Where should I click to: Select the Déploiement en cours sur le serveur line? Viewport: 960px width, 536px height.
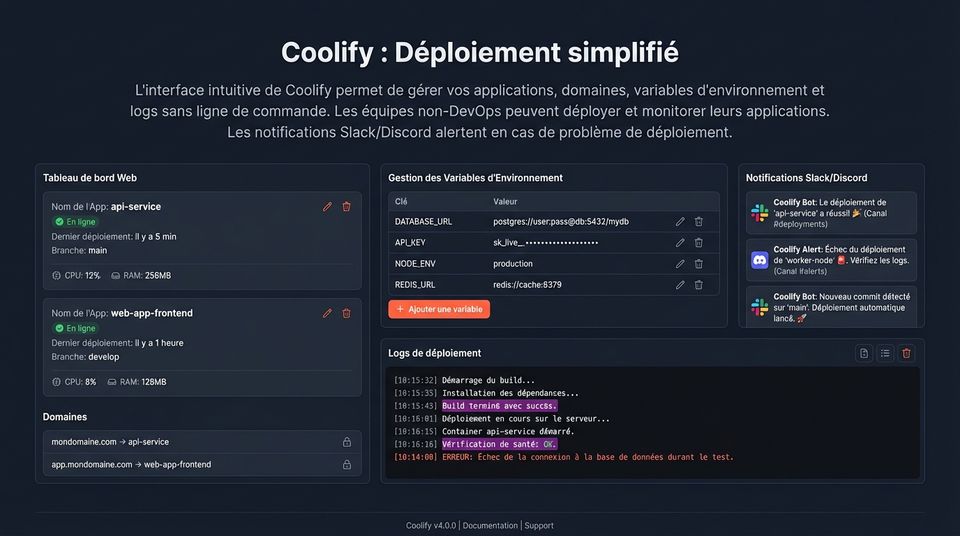tap(502, 419)
